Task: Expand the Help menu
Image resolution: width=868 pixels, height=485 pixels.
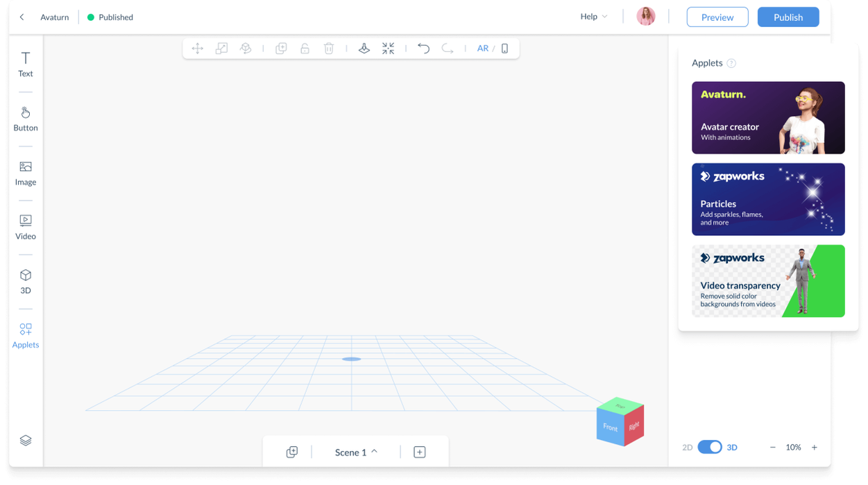Action: pyautogui.click(x=592, y=16)
